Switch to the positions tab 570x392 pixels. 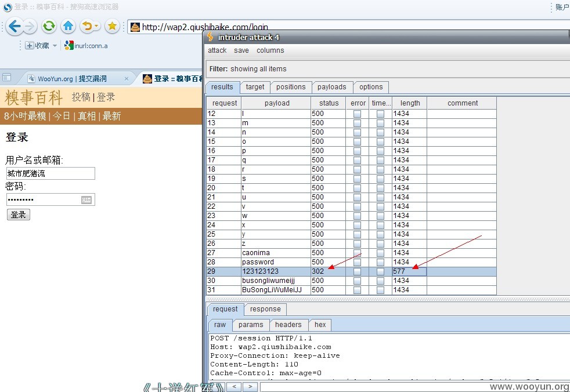click(x=291, y=87)
